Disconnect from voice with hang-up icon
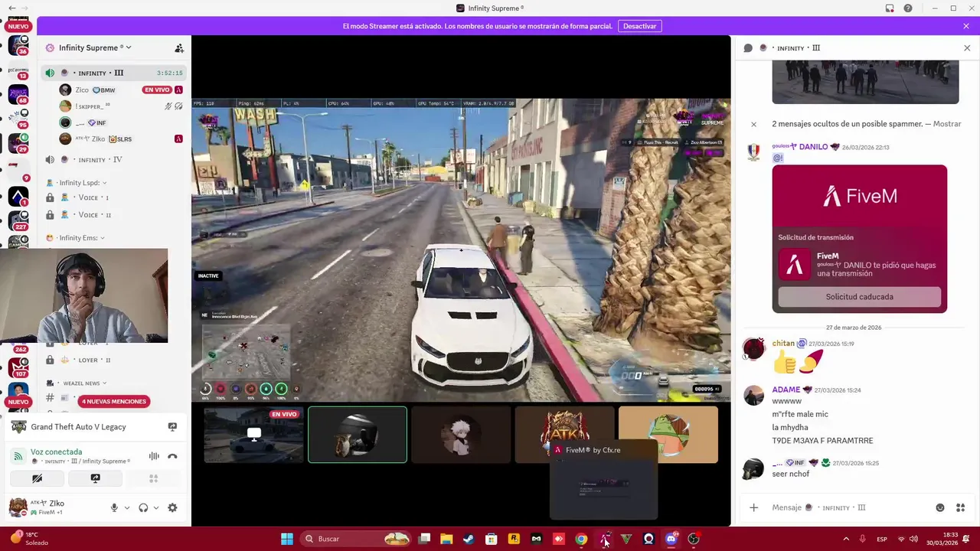 172,456
